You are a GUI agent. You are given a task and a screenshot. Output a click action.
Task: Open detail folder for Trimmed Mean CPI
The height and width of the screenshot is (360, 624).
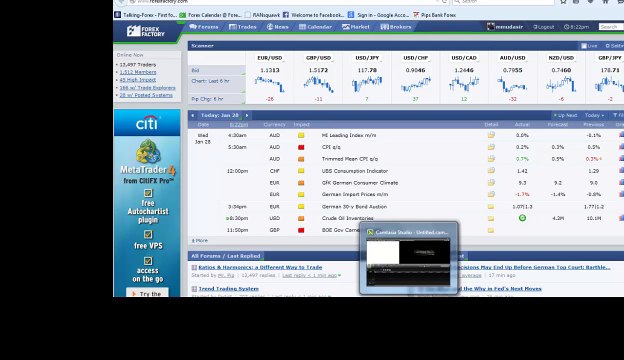[491, 159]
